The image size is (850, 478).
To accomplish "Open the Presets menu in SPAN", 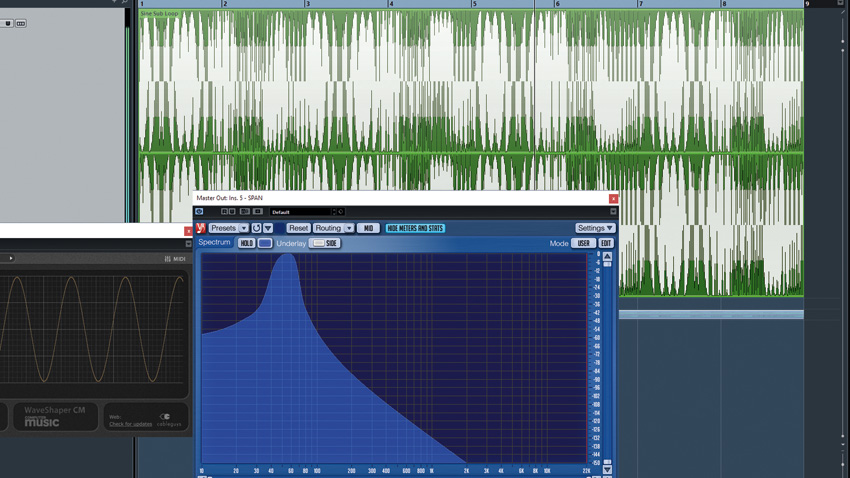I will 223,228.
